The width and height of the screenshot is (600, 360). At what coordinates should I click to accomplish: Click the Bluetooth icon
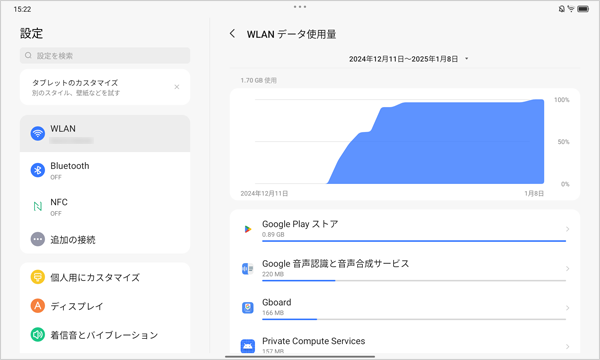coord(38,170)
